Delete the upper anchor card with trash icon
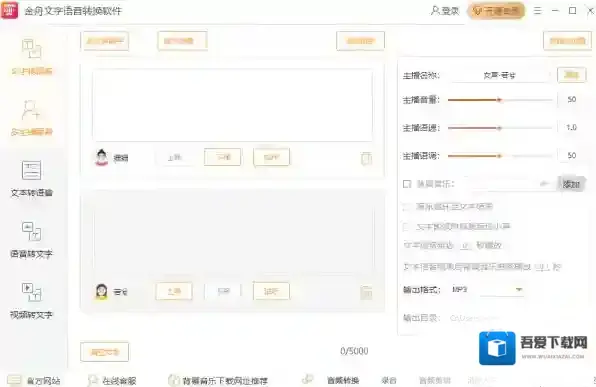The height and width of the screenshot is (387, 596). (366, 158)
